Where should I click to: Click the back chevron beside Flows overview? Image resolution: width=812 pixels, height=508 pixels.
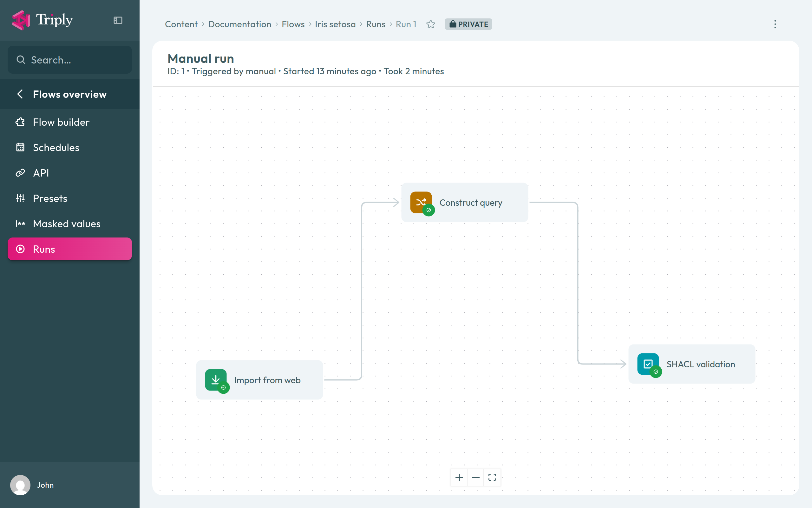coord(20,94)
